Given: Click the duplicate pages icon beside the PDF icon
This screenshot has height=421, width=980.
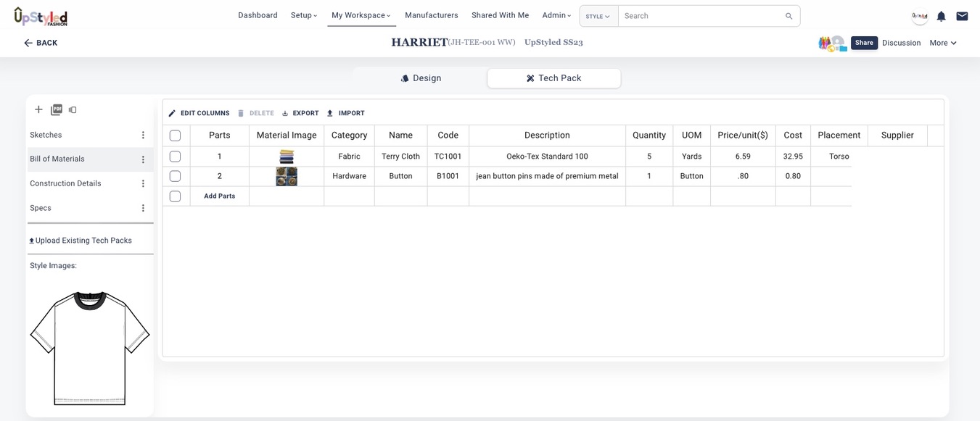Looking at the screenshot, I should (73, 110).
